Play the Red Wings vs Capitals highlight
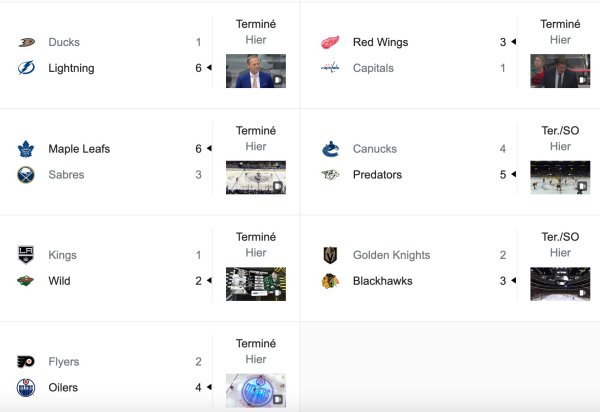Viewport: 600px width, 412px height. click(x=560, y=71)
